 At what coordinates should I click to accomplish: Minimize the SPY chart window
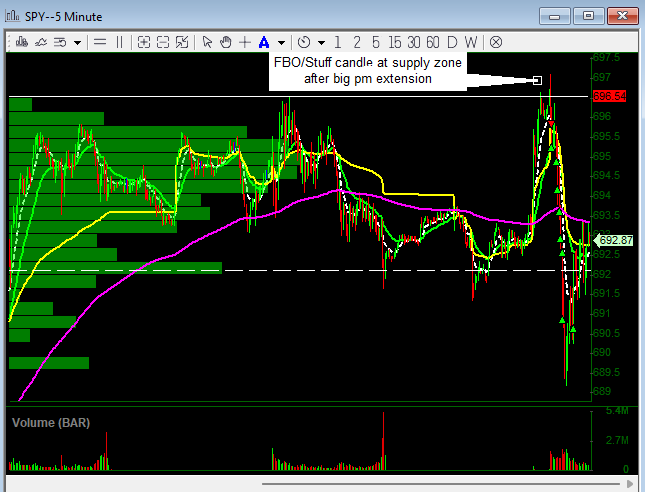tap(555, 16)
